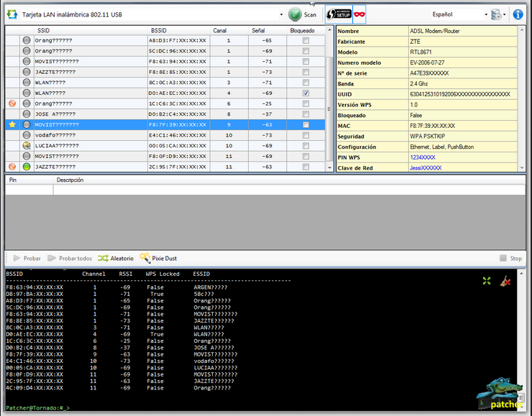Click green status circle of JAZZTE 2C:95:7F
Image resolution: width=532 pixels, height=416 pixels.
pos(27,167)
